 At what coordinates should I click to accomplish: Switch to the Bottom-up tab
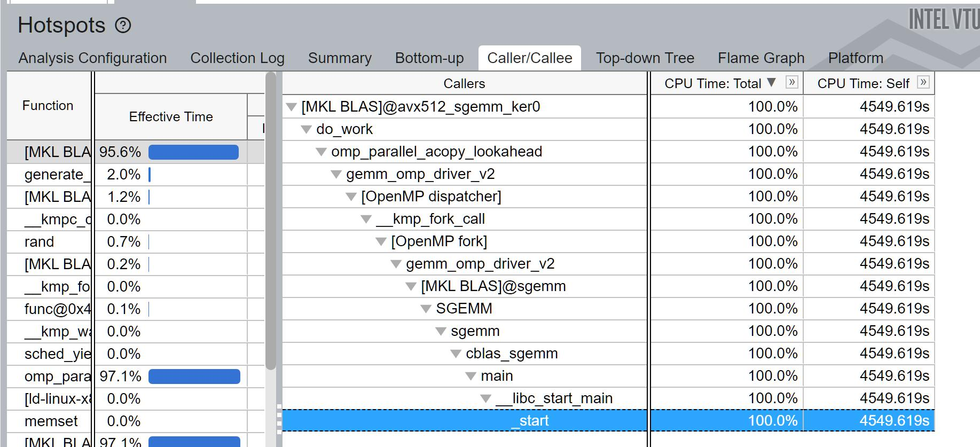pyautogui.click(x=429, y=58)
